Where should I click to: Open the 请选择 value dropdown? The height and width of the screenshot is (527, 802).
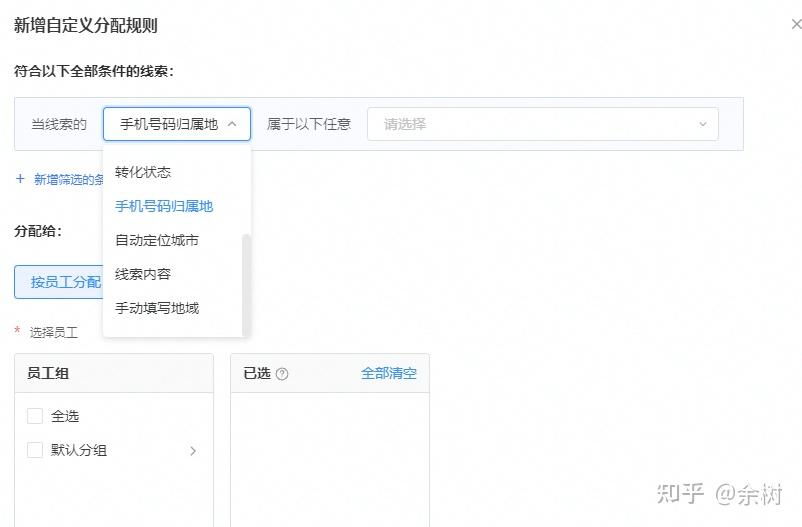pos(543,124)
